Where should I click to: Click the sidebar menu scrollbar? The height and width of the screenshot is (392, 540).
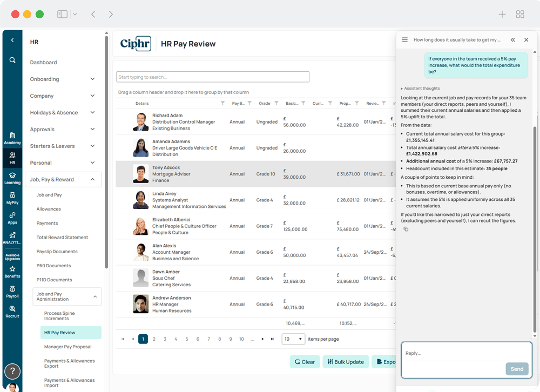[x=106, y=152]
